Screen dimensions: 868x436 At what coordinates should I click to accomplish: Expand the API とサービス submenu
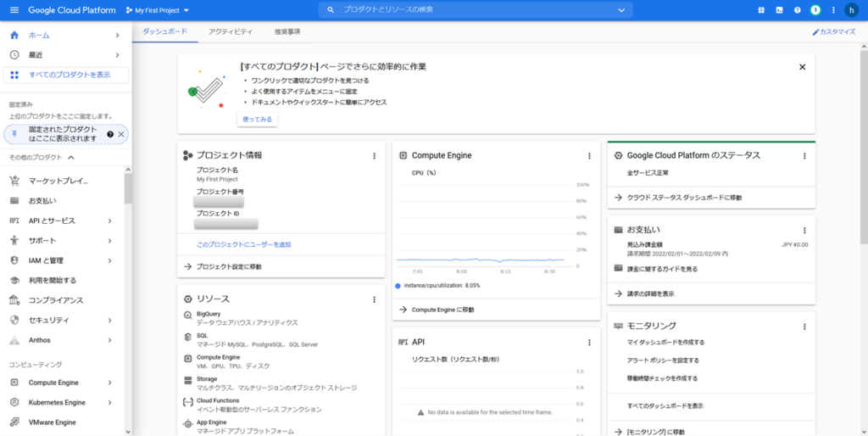point(110,221)
